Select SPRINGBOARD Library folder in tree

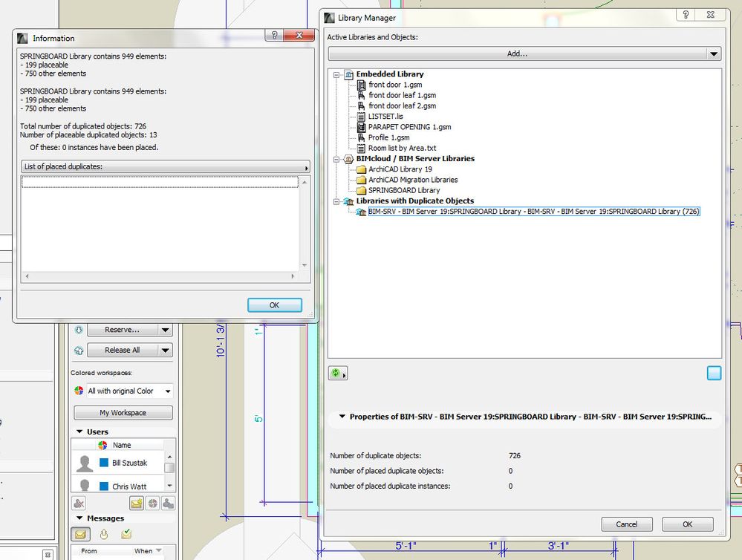pyautogui.click(x=403, y=190)
